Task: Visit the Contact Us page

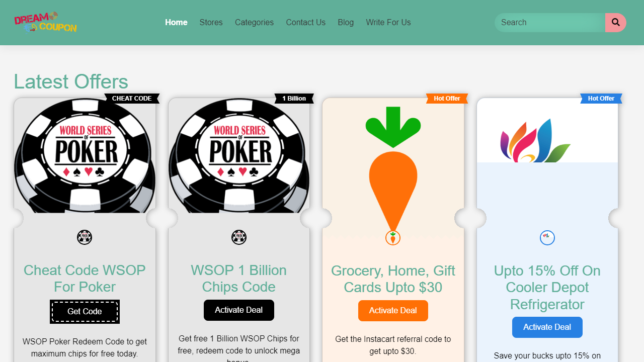Action: click(305, 23)
